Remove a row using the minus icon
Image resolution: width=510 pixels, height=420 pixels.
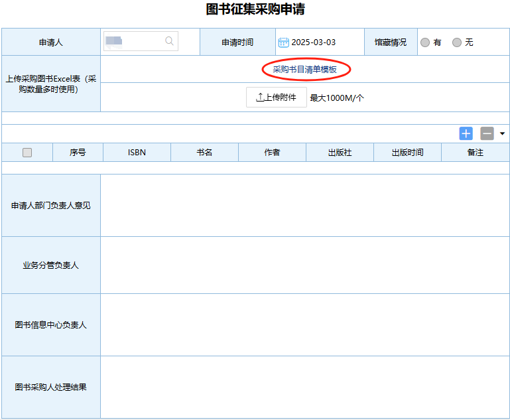487,133
